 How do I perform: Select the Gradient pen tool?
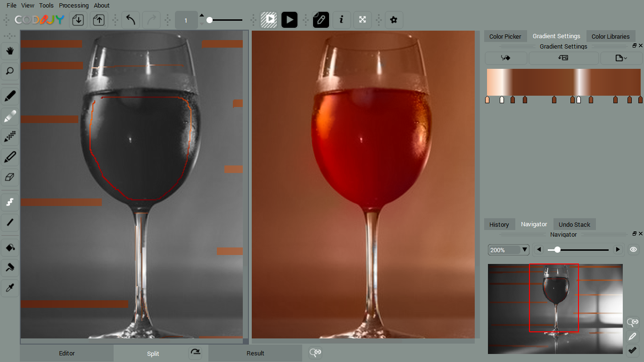tap(10, 117)
